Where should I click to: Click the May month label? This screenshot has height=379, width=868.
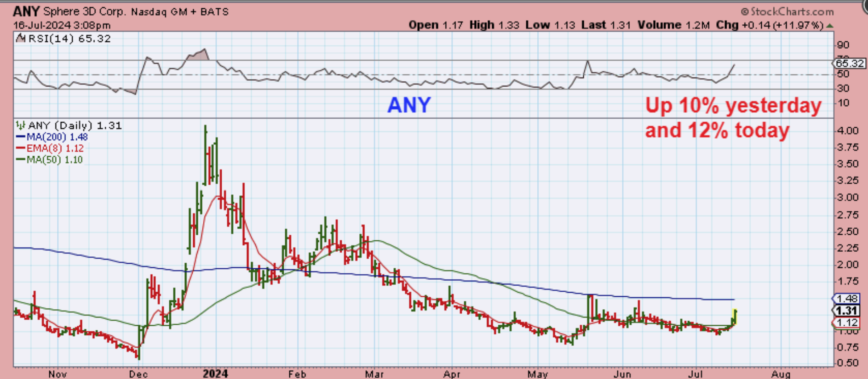click(538, 374)
